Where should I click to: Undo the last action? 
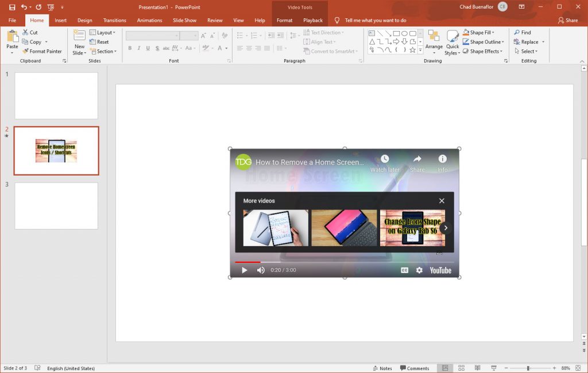point(24,7)
